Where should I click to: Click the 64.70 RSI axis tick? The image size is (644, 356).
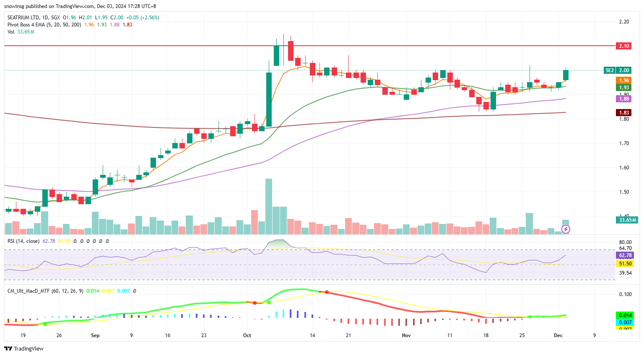tap(625, 248)
